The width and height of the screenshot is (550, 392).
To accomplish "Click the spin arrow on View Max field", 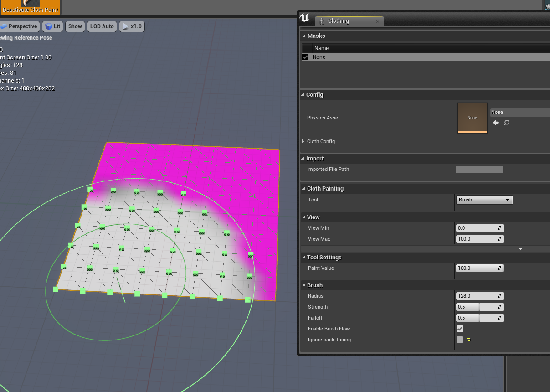I will click(x=500, y=239).
